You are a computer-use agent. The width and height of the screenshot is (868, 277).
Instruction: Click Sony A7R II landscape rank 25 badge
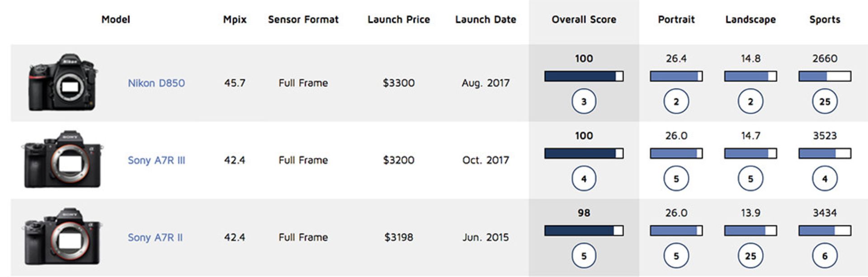coord(750,256)
